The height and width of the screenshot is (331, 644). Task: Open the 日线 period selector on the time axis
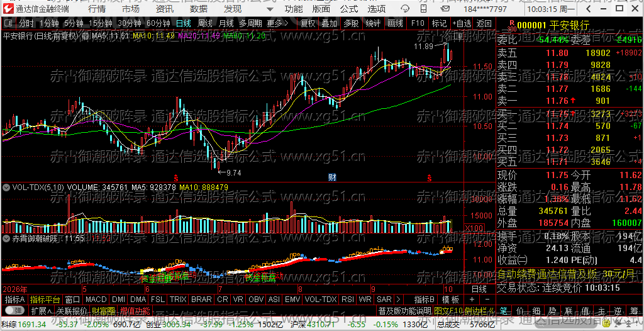click(x=479, y=289)
